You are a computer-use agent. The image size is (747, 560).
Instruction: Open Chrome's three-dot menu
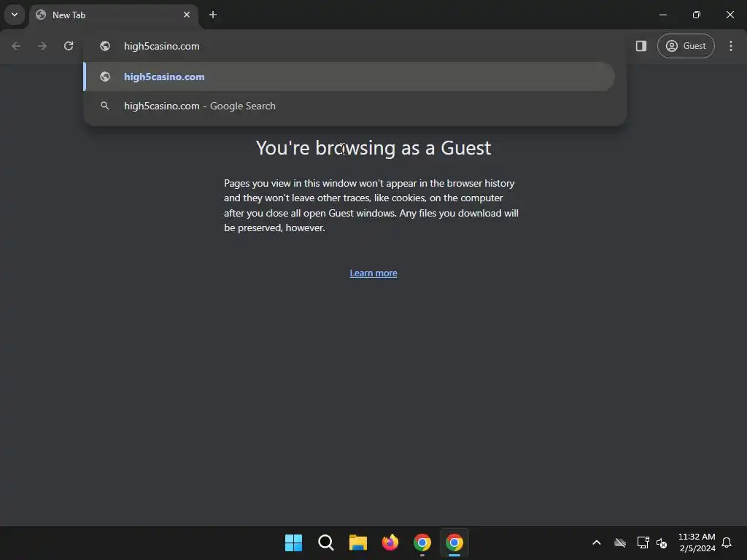pos(731,46)
